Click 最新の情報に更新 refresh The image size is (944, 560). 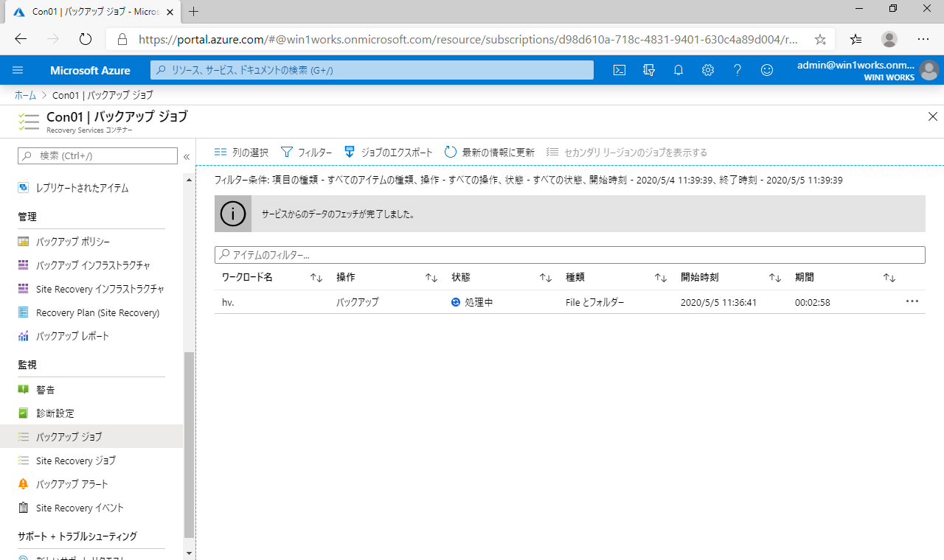(x=490, y=153)
